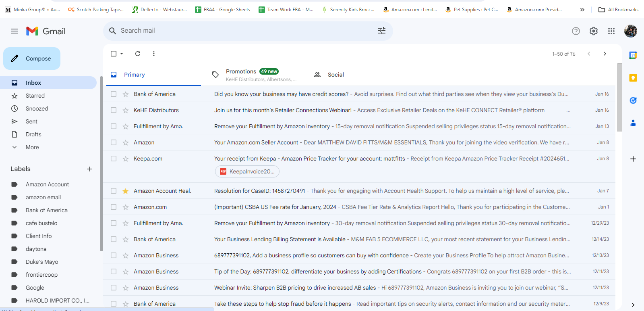The image size is (644, 311).
Task: Click the email list scrollbar
Action: click(x=619, y=97)
